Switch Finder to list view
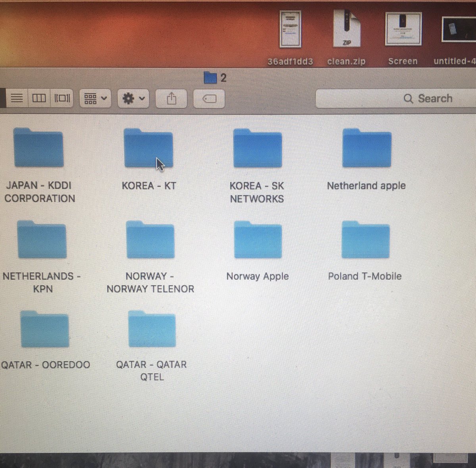 (17, 98)
